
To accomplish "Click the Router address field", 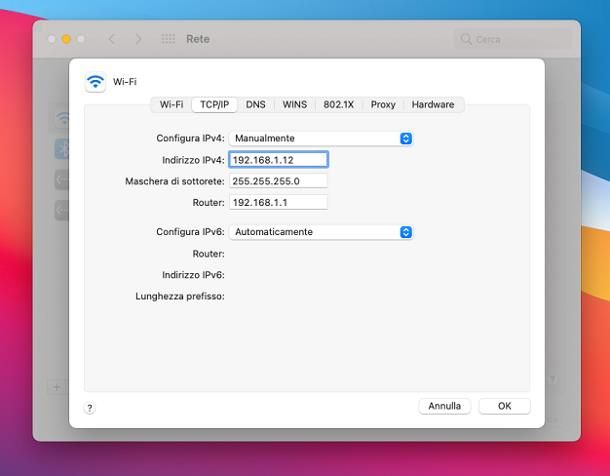I will [x=279, y=202].
